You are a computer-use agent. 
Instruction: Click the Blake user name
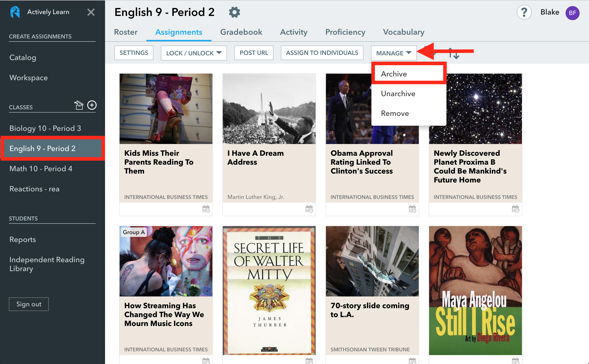tap(550, 12)
